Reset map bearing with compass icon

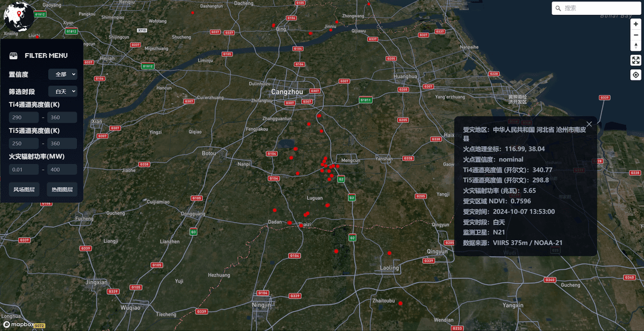pos(636,45)
